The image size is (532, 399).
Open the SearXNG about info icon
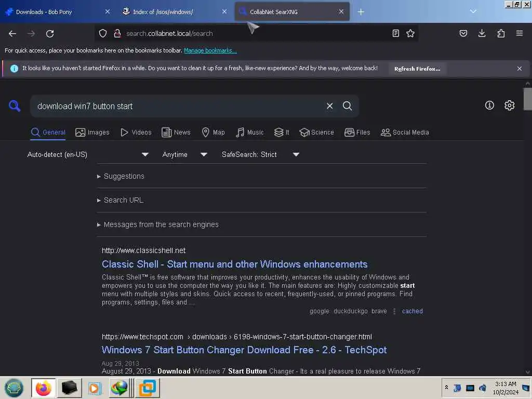pos(489,105)
